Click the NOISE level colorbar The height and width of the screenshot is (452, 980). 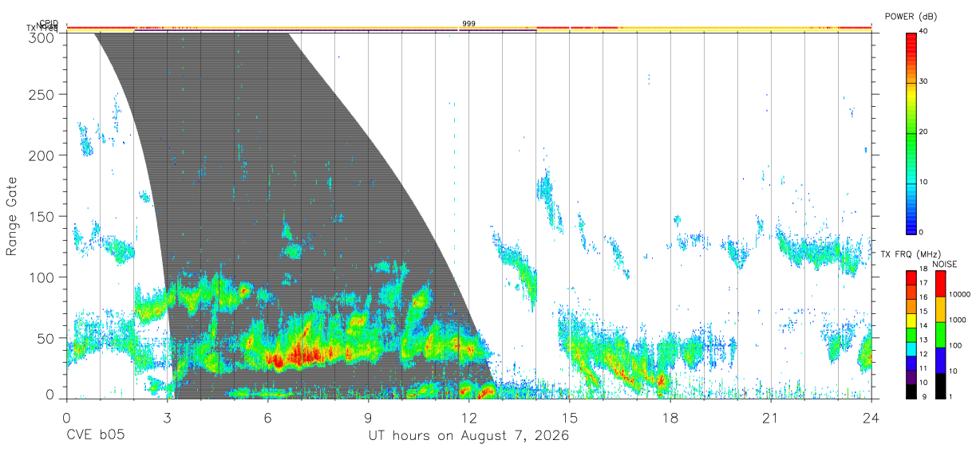click(x=941, y=335)
